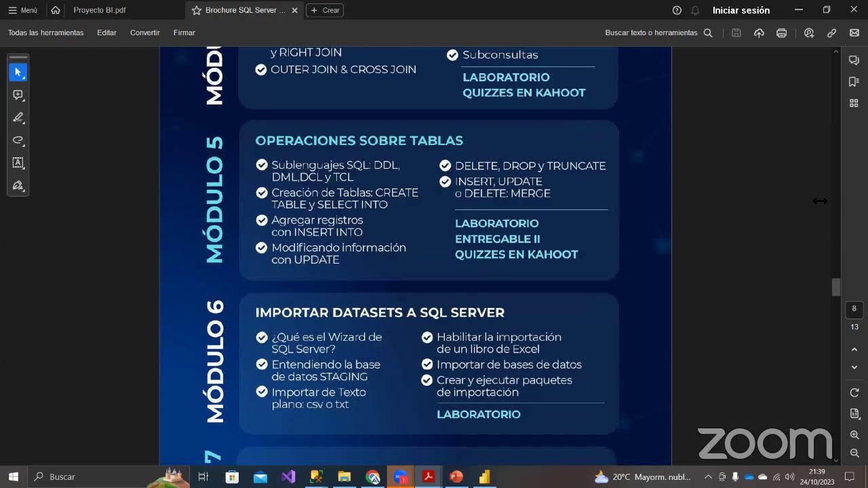Viewport: 868px width, 488px height.
Task: Open the page thumbnails grid icon
Action: [854, 103]
